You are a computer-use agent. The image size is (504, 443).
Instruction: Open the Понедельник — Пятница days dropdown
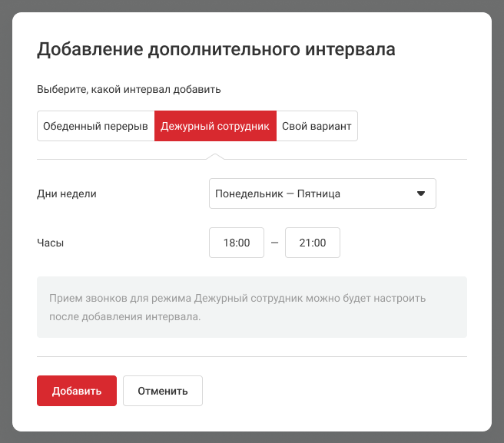[322, 193]
